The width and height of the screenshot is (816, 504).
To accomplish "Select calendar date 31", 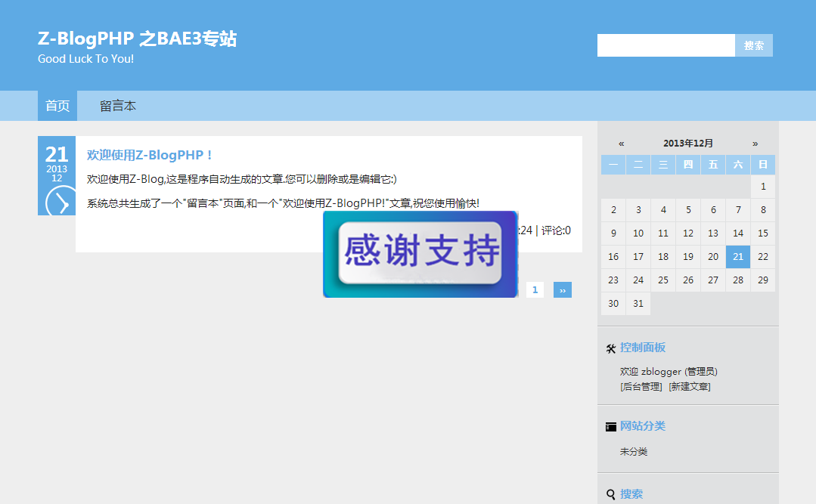I will click(638, 303).
